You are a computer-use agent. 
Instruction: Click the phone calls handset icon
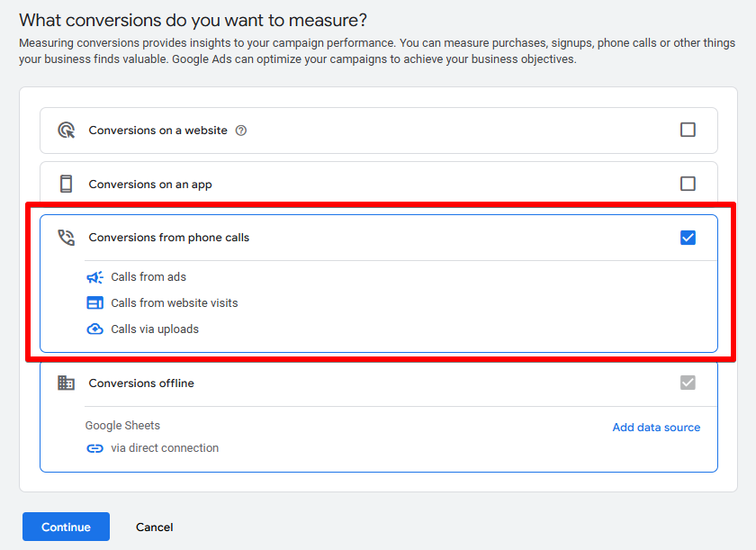tap(67, 238)
